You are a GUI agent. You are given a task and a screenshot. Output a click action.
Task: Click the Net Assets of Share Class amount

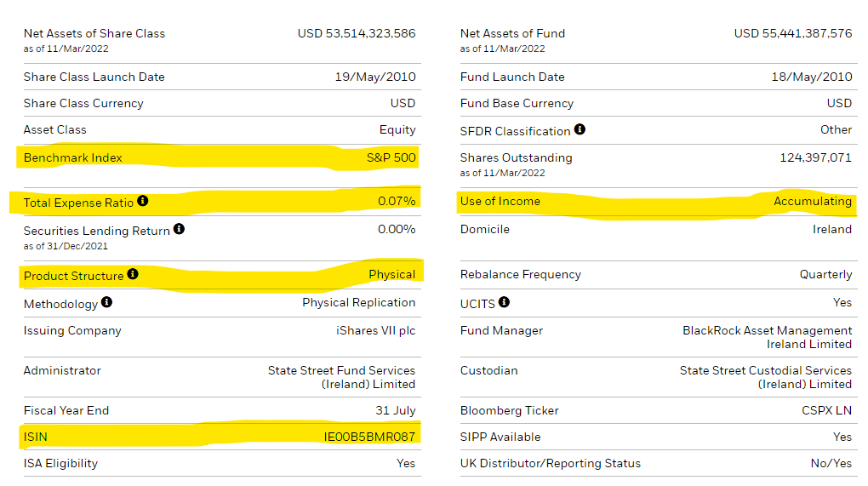pyautogui.click(x=357, y=33)
